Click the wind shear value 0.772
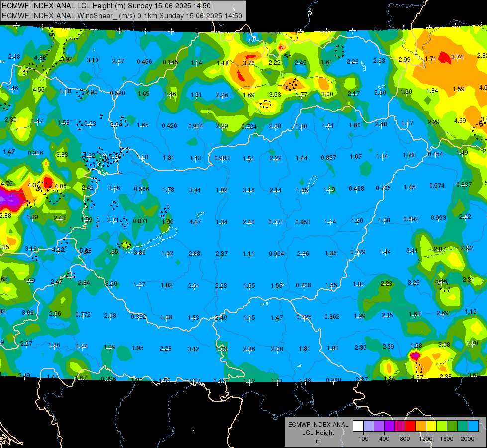This screenshot has height=448, width=487. point(83,315)
